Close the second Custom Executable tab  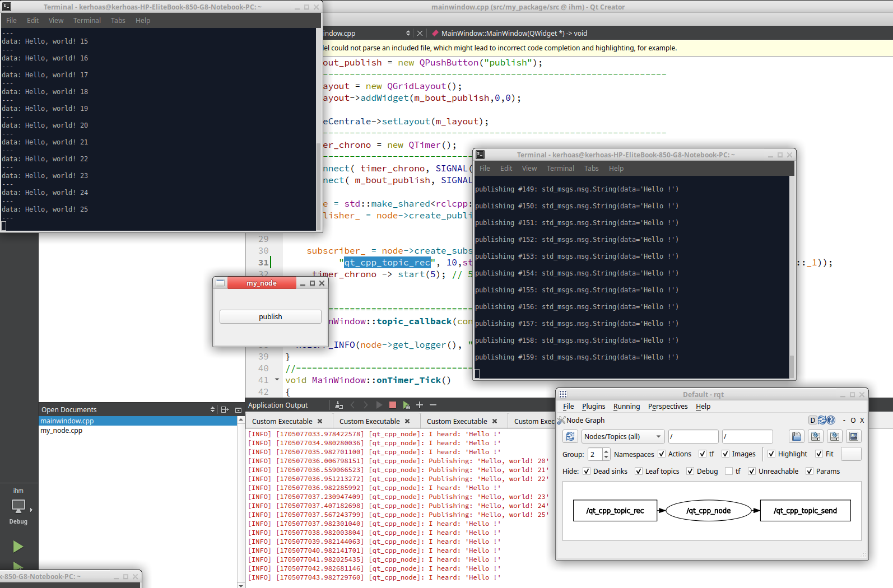[x=407, y=421]
